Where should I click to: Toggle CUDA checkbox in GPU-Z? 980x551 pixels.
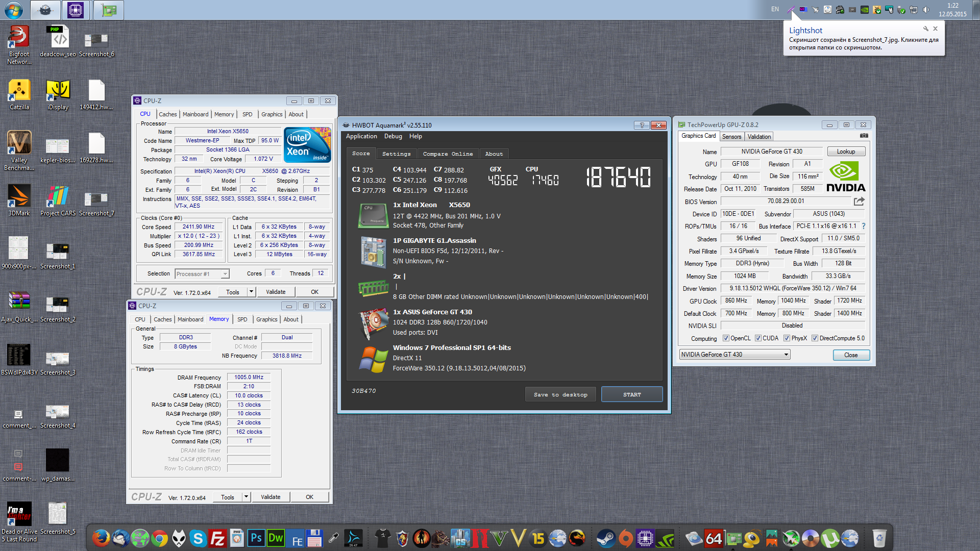758,338
